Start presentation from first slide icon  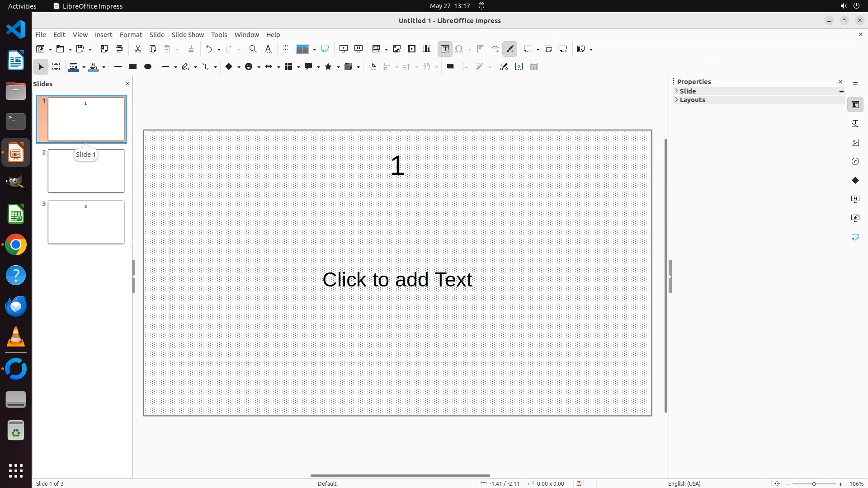click(x=344, y=49)
